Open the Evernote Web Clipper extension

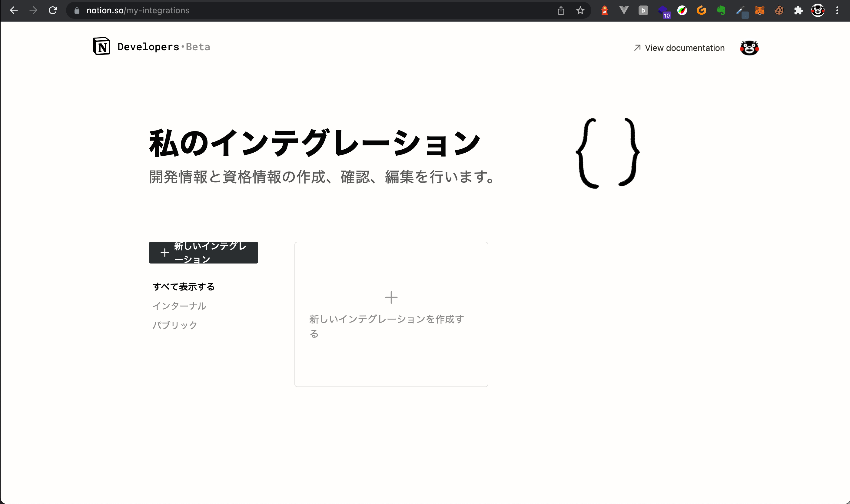click(x=721, y=10)
